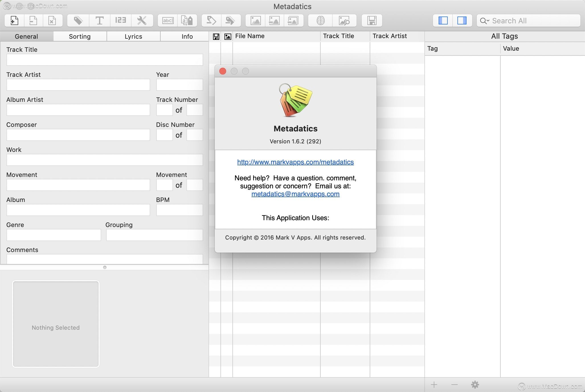Click the brain lookup toolbar icon
This screenshot has height=392, width=585.
click(321, 20)
